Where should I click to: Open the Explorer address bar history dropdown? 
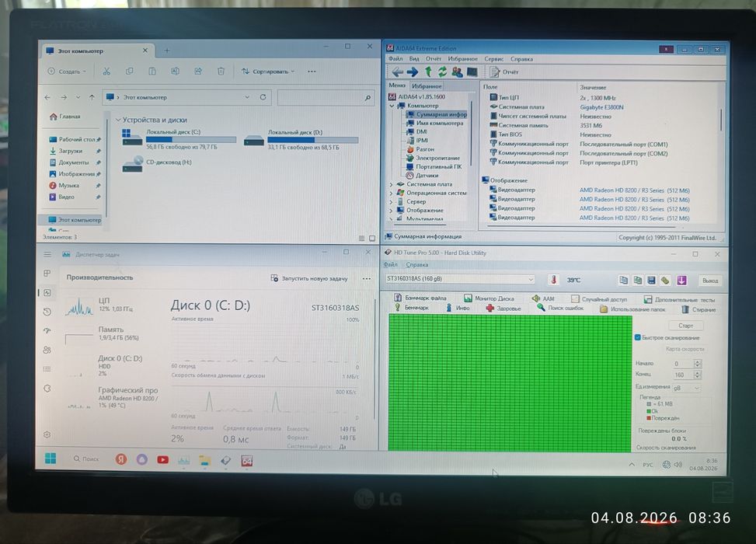point(247,97)
